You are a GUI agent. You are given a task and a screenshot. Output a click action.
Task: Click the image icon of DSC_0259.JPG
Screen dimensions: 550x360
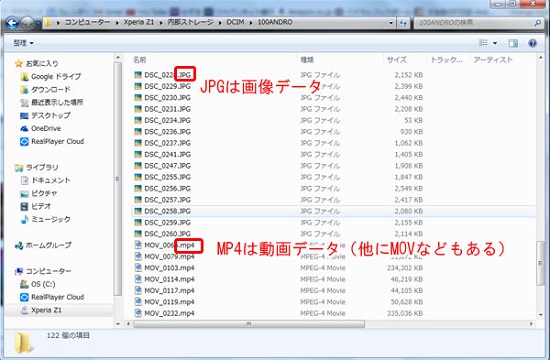pos(138,222)
